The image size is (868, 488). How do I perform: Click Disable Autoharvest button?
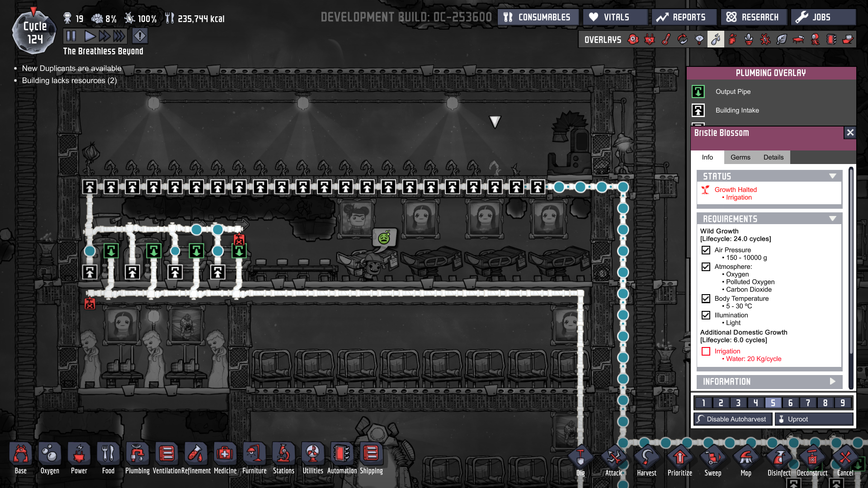pyautogui.click(x=733, y=419)
